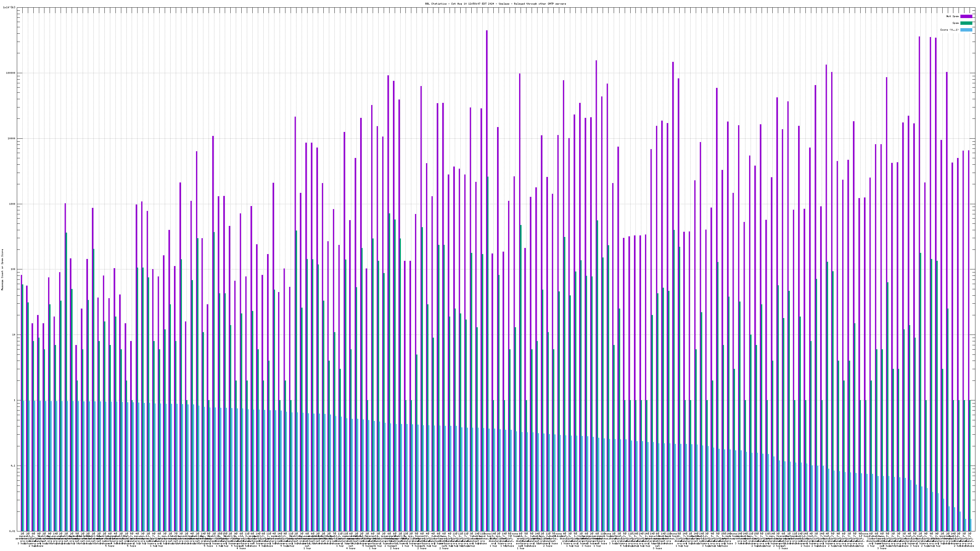Click the 'Message Count or Spam Score' axis title
The image size is (980, 551).
[2, 270]
